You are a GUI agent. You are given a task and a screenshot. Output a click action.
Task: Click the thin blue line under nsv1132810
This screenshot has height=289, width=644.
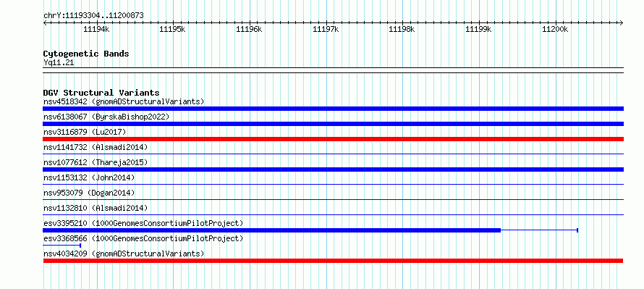pos(333,215)
